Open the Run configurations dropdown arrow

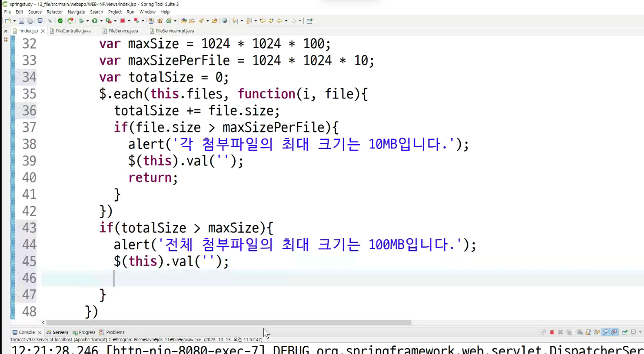pyautogui.click(x=101, y=21)
